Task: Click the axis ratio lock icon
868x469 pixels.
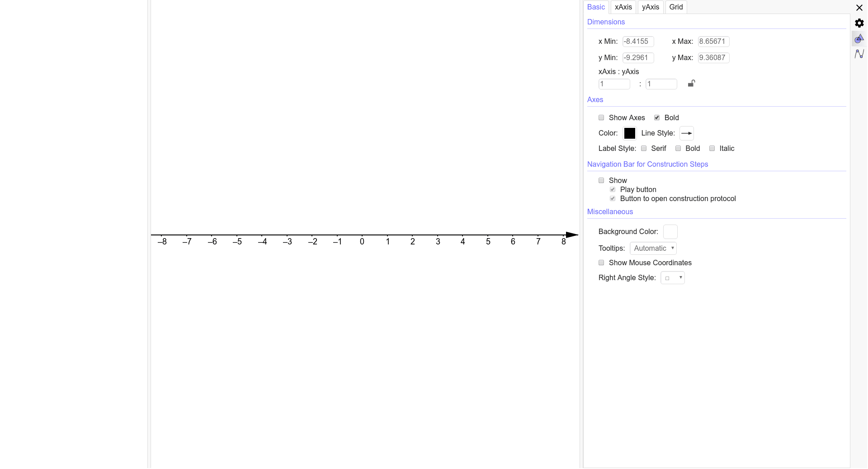Action: tap(691, 84)
